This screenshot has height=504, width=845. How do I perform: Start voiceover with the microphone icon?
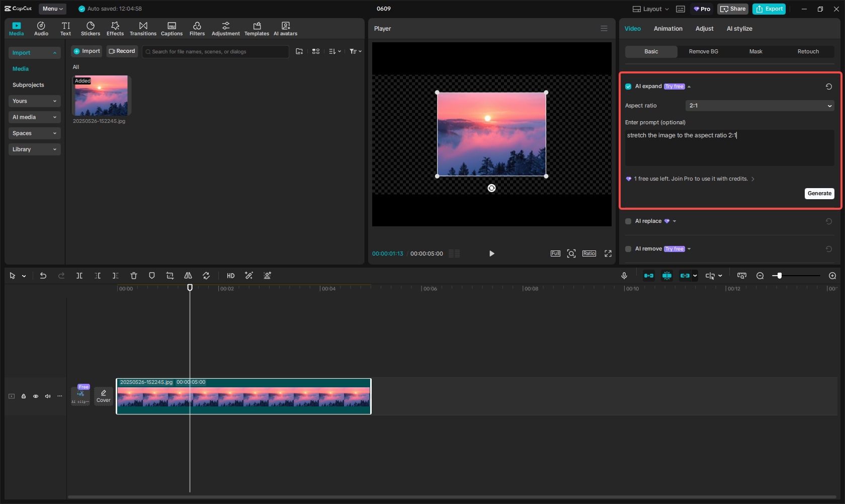pyautogui.click(x=624, y=276)
